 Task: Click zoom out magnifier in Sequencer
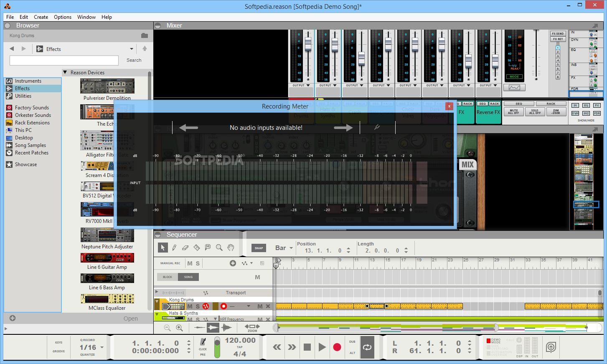(167, 328)
